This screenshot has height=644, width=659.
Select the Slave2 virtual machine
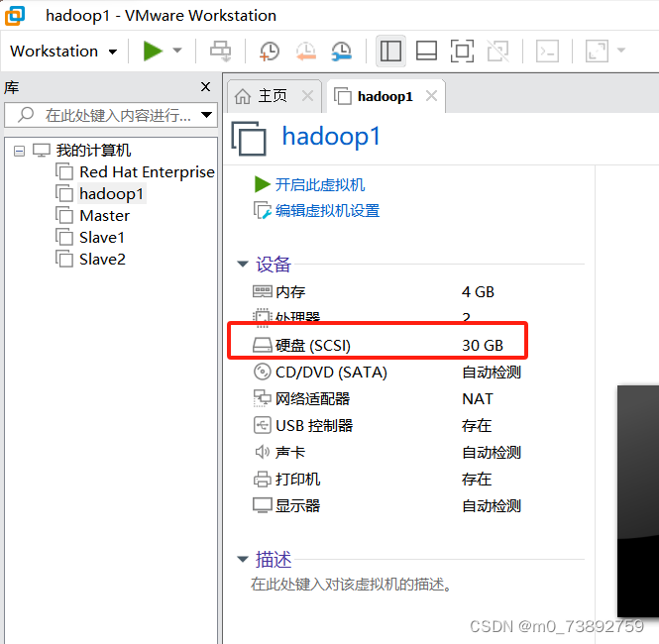(102, 260)
